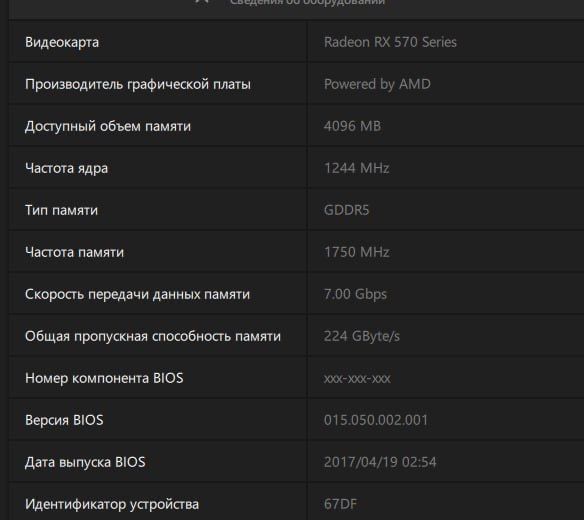
Task: Select the '7.00 Gbps' value
Action: tap(355, 295)
